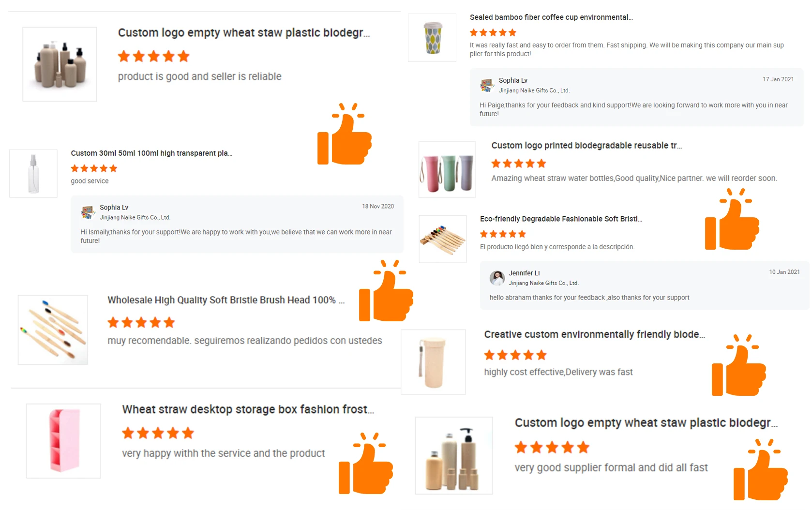Open "Creative custom environmentally friendly" product title
The height and width of the screenshot is (510, 812).
[594, 334]
